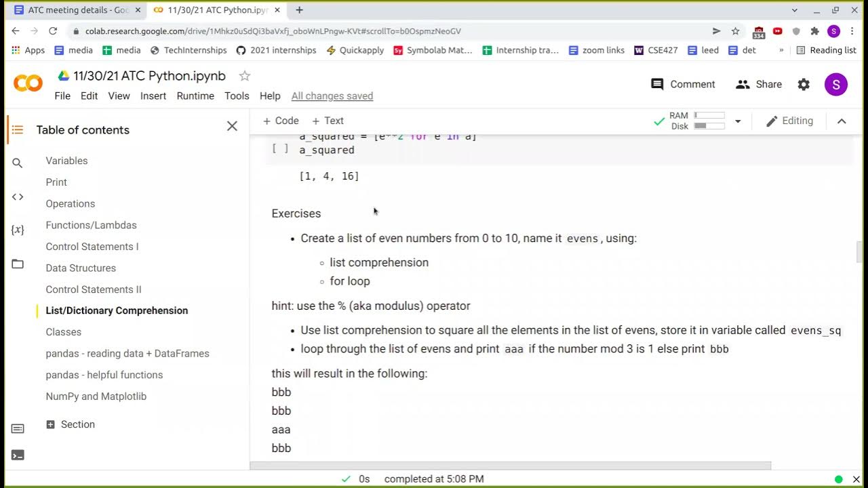Go to pandas - reading data + DataFrames

pyautogui.click(x=127, y=354)
